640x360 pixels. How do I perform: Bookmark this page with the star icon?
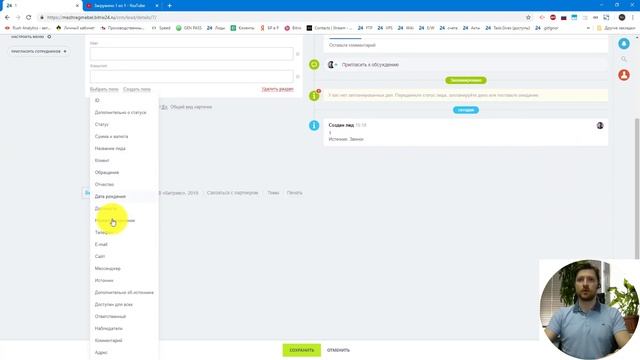tap(529, 18)
